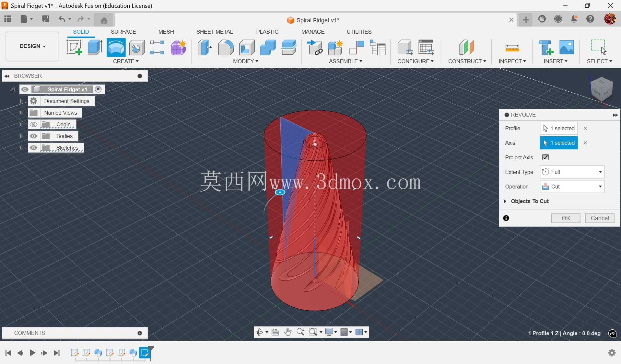Select the Measure tool
621x364 pixels.
click(512, 48)
